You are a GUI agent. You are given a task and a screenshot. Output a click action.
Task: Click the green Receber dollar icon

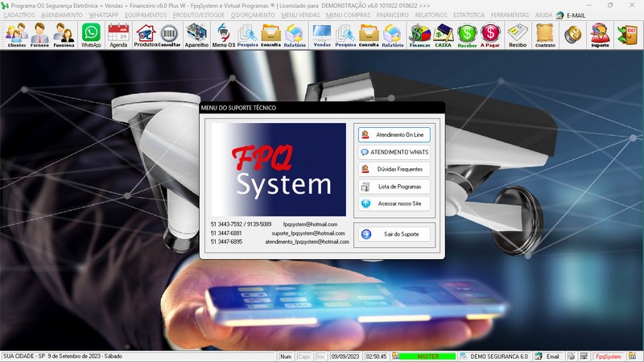click(x=467, y=35)
